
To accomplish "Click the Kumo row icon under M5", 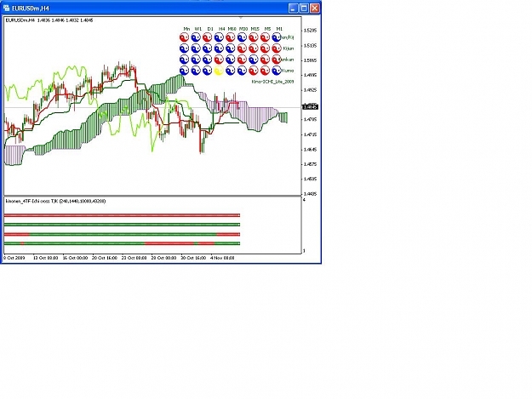I will (265, 71).
